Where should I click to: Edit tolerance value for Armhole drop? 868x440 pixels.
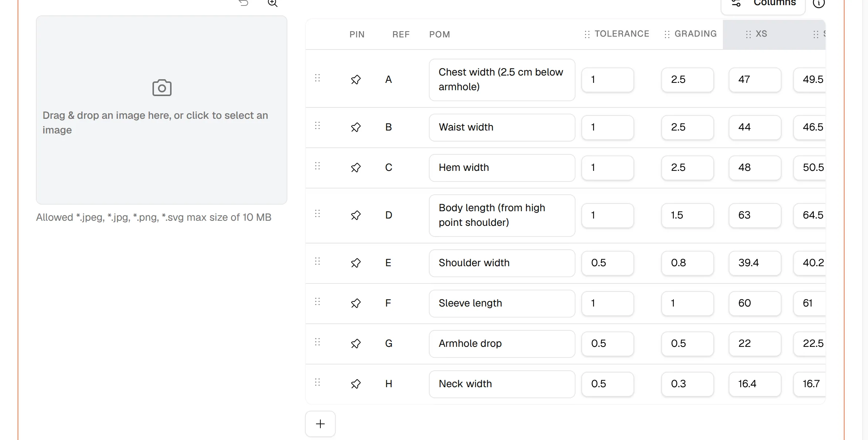pos(607,344)
